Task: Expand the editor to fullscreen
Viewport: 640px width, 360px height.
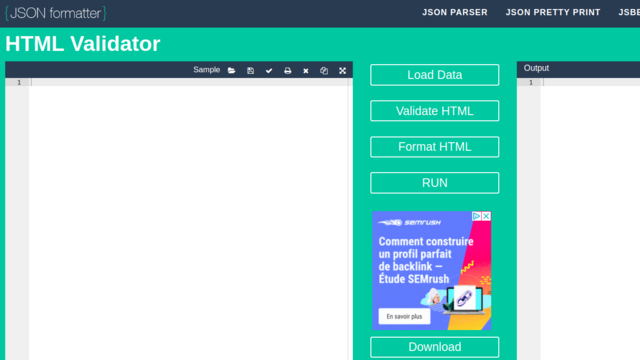Action: 342,71
